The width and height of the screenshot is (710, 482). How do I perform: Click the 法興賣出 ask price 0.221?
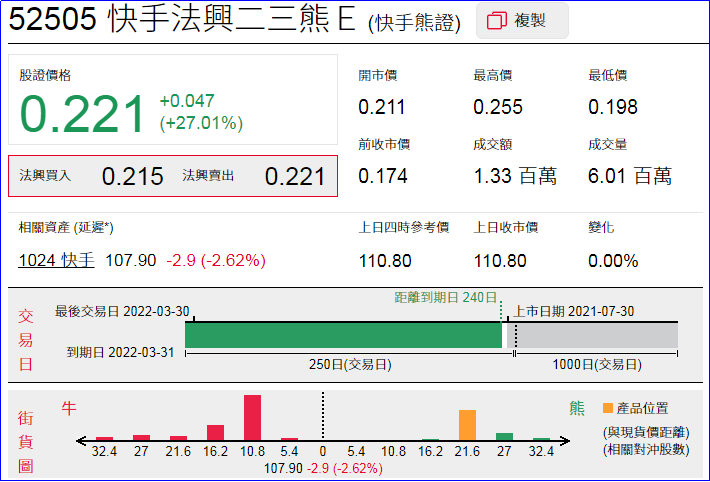295,176
